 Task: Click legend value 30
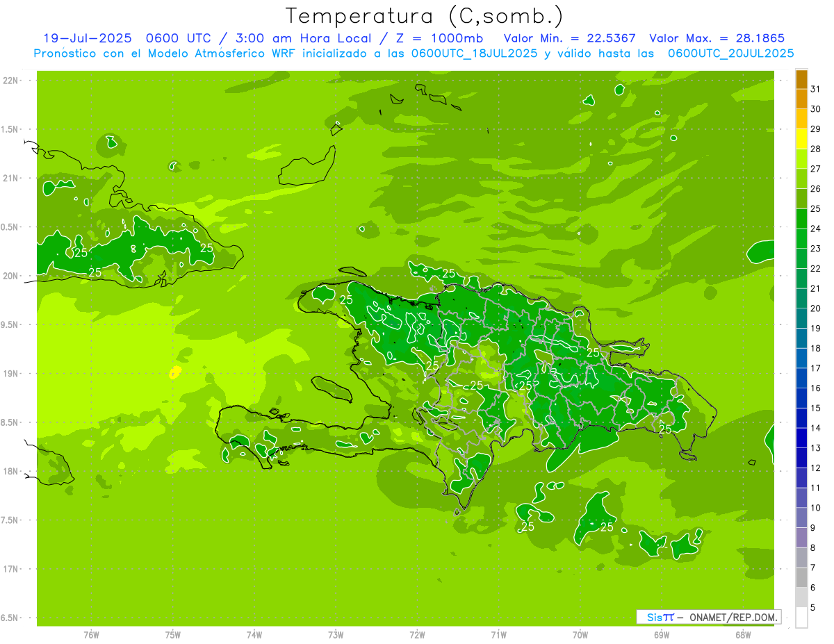click(815, 109)
